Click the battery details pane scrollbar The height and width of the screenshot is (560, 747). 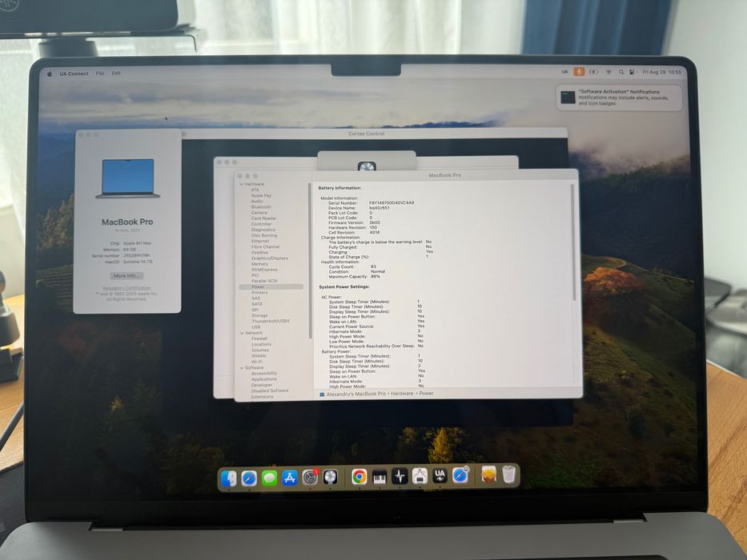click(x=573, y=243)
